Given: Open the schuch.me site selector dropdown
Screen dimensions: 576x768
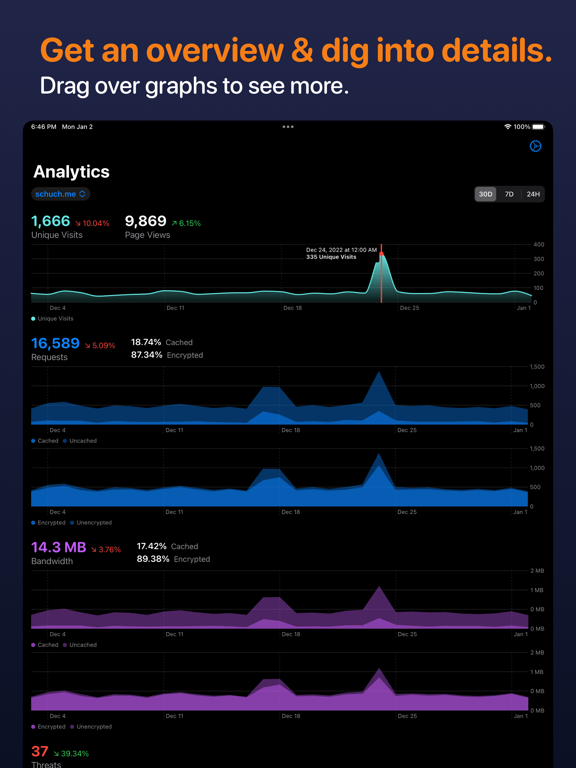Looking at the screenshot, I should pos(61,194).
